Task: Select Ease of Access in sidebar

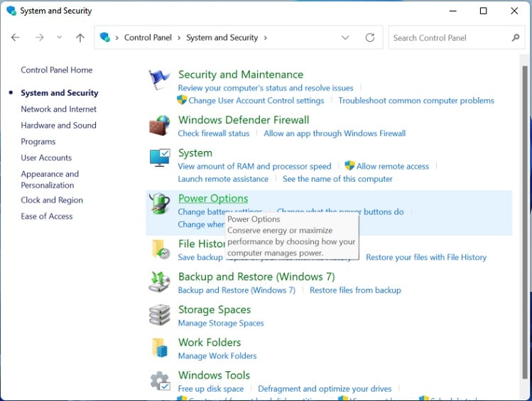Action: pyautogui.click(x=46, y=216)
